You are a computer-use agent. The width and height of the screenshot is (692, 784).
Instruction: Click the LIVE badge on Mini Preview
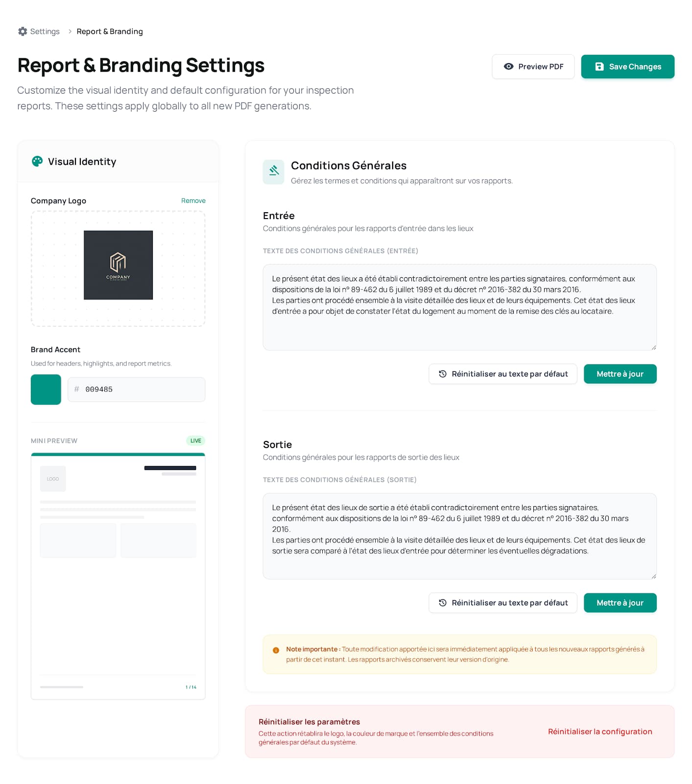(x=195, y=441)
